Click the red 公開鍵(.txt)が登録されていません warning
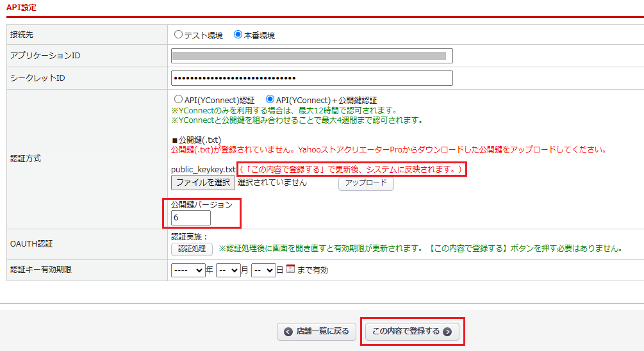The image size is (644, 351). click(389, 149)
